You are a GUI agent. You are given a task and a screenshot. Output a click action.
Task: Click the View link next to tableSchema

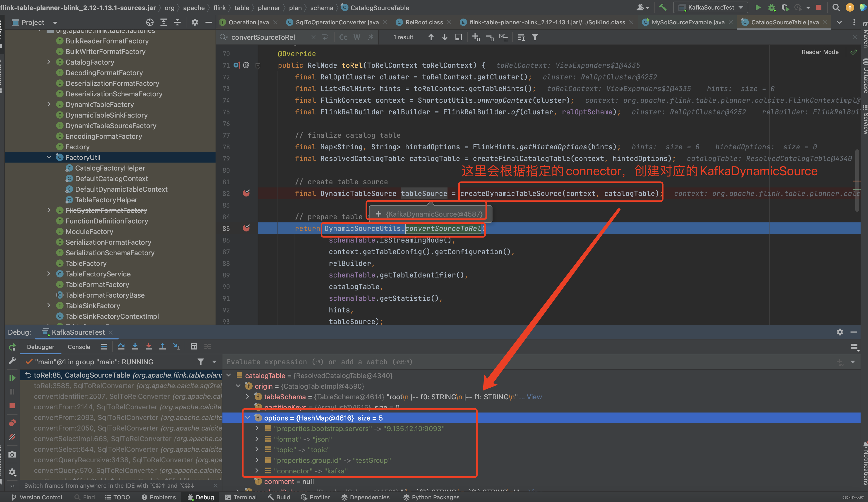point(534,397)
